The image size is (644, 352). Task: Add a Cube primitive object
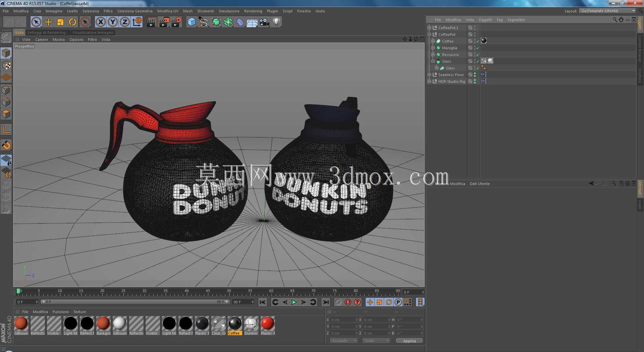192,22
